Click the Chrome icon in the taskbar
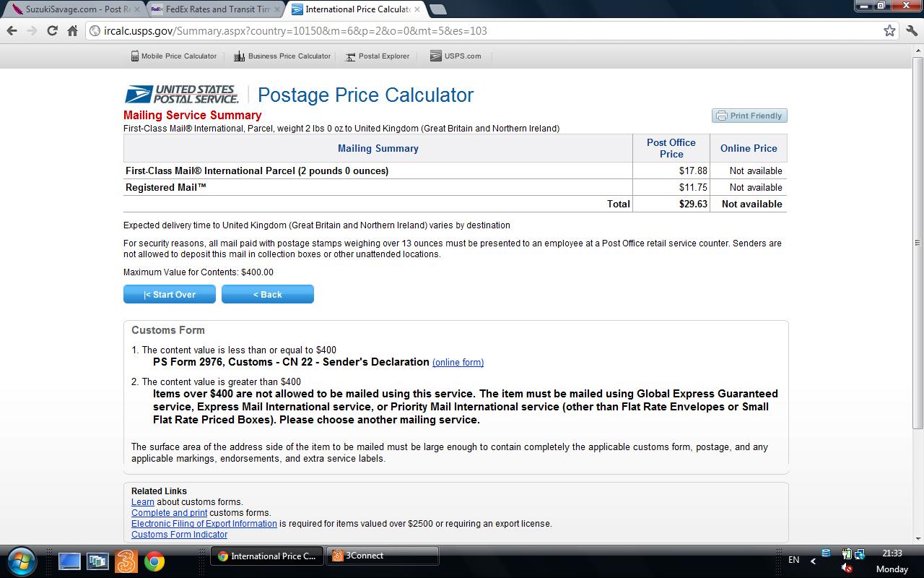The height and width of the screenshot is (578, 924). pyautogui.click(x=154, y=561)
